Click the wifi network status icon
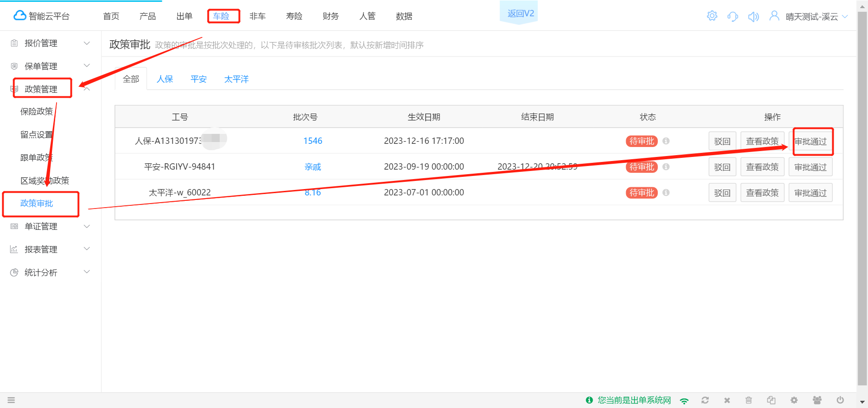This screenshot has width=868, height=408. coord(684,400)
